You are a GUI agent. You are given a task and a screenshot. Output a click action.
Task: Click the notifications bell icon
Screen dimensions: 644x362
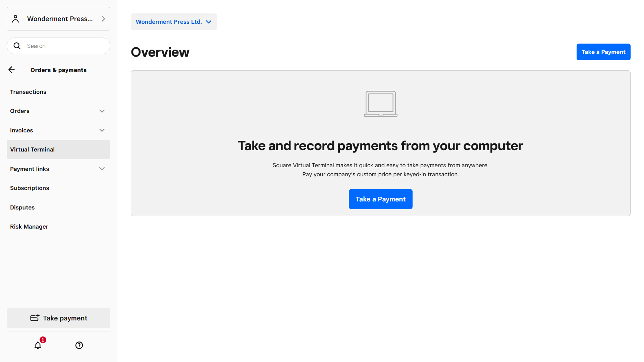point(38,345)
